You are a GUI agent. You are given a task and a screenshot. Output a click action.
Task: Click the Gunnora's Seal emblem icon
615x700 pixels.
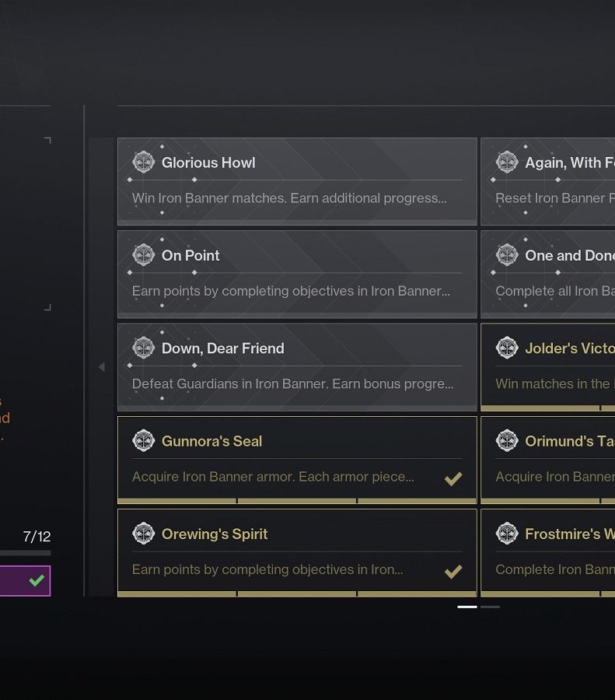coord(143,441)
